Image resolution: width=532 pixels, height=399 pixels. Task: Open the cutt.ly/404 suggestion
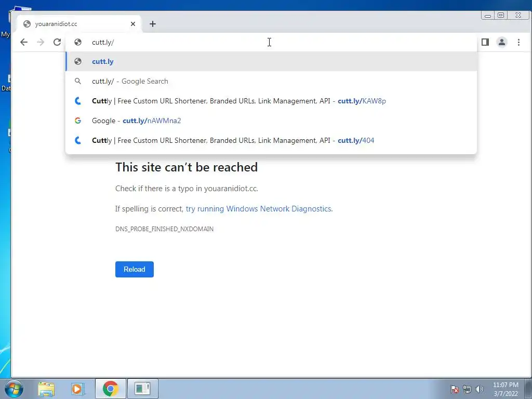tap(271, 140)
